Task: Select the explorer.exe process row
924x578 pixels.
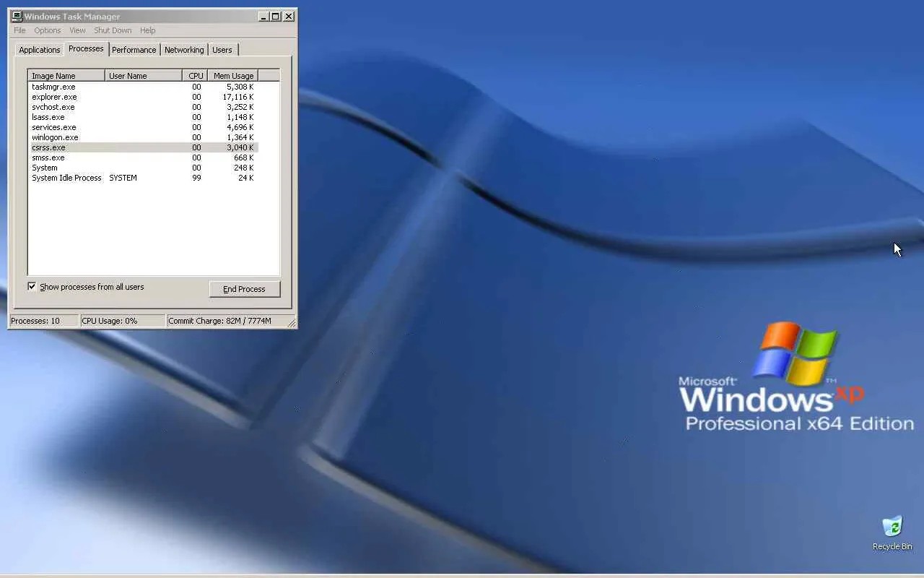Action: pos(143,97)
